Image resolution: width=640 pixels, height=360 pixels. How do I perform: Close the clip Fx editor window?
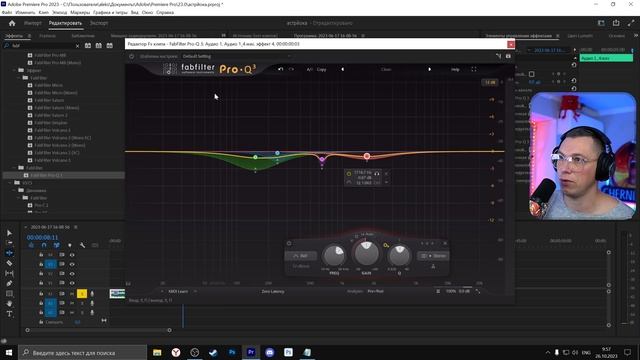[511, 44]
